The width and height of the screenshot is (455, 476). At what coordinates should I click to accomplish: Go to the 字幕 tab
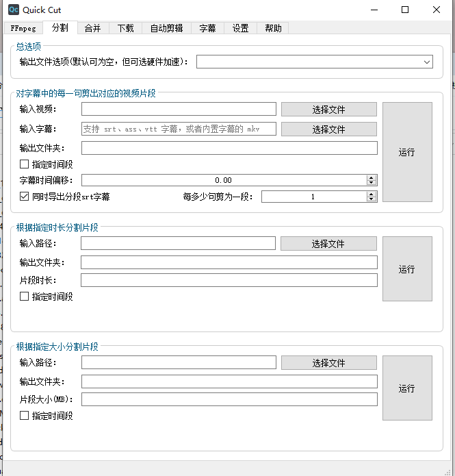pyautogui.click(x=207, y=28)
